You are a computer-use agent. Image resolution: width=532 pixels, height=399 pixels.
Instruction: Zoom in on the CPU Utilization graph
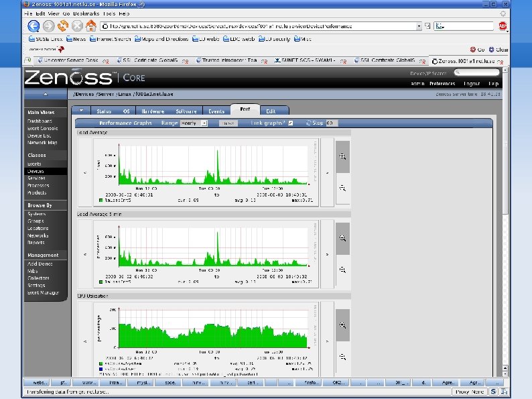click(x=342, y=325)
